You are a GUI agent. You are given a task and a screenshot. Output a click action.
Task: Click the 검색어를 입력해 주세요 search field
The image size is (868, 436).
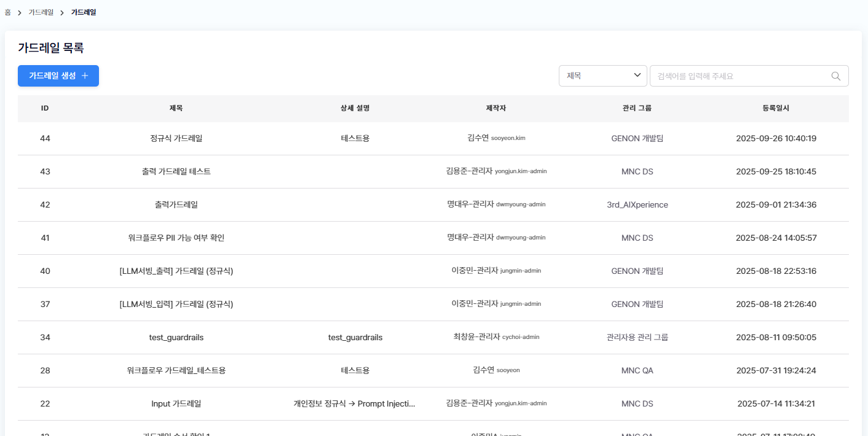pos(741,76)
